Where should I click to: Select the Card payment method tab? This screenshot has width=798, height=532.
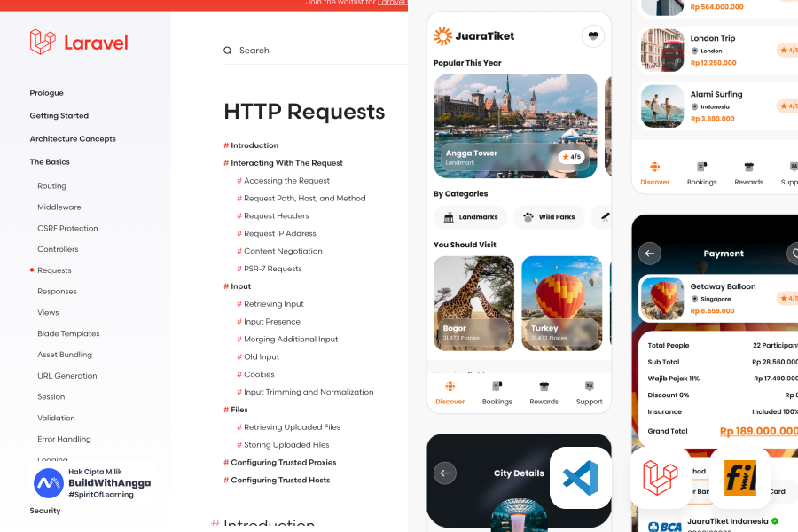pyautogui.click(x=778, y=491)
